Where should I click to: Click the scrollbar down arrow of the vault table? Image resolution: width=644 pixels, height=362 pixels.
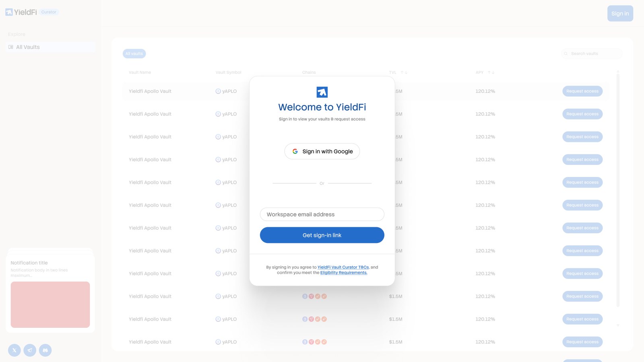click(618, 325)
